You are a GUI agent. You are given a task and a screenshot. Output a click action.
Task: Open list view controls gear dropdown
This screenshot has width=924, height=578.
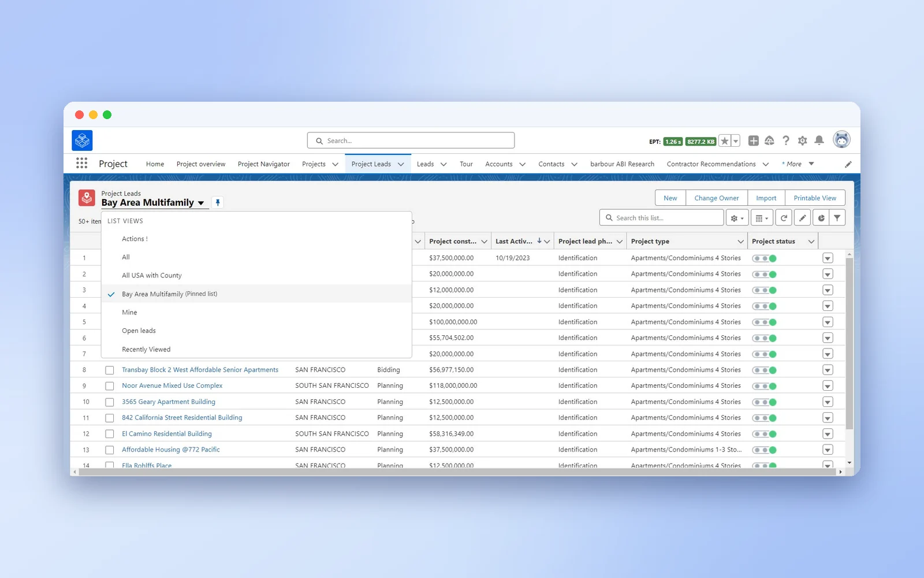coord(737,218)
